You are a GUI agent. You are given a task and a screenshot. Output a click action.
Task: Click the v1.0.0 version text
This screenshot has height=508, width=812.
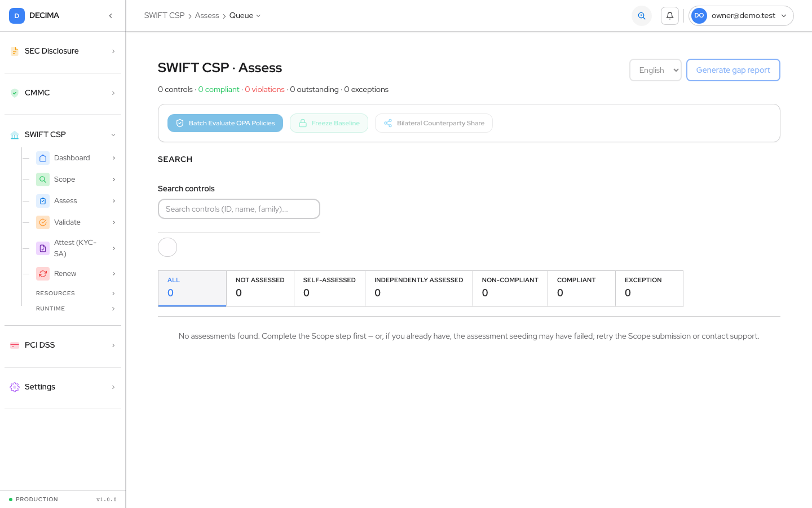click(107, 500)
